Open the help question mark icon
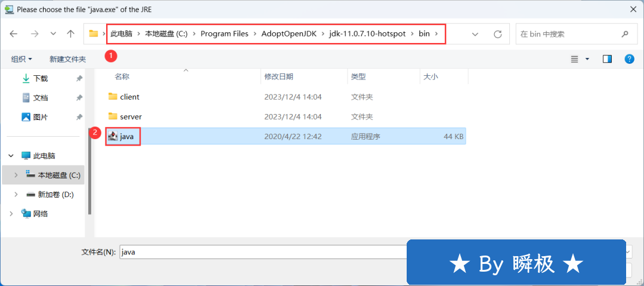 pyautogui.click(x=628, y=59)
